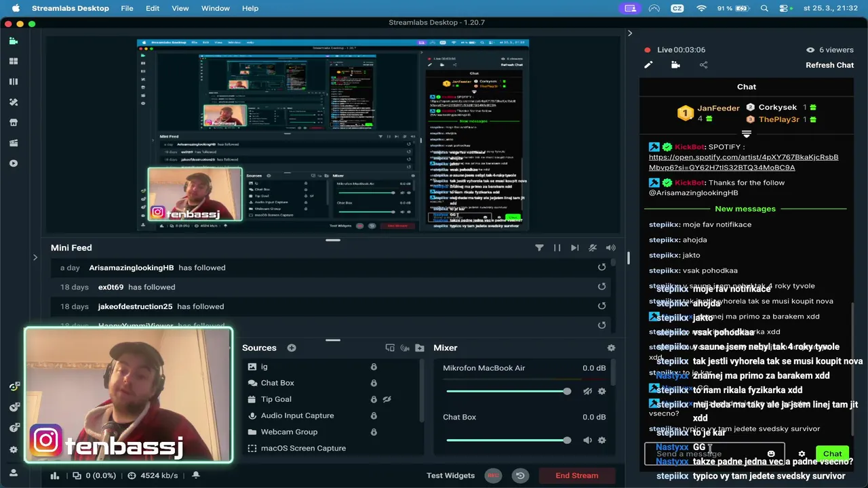
Task: Mute the Chat Box audio channel
Action: tap(587, 440)
